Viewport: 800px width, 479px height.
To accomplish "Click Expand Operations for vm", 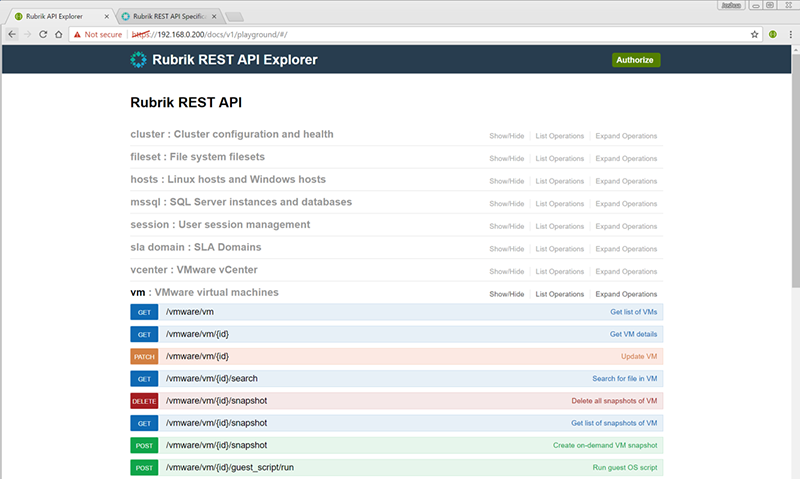I will (626, 294).
